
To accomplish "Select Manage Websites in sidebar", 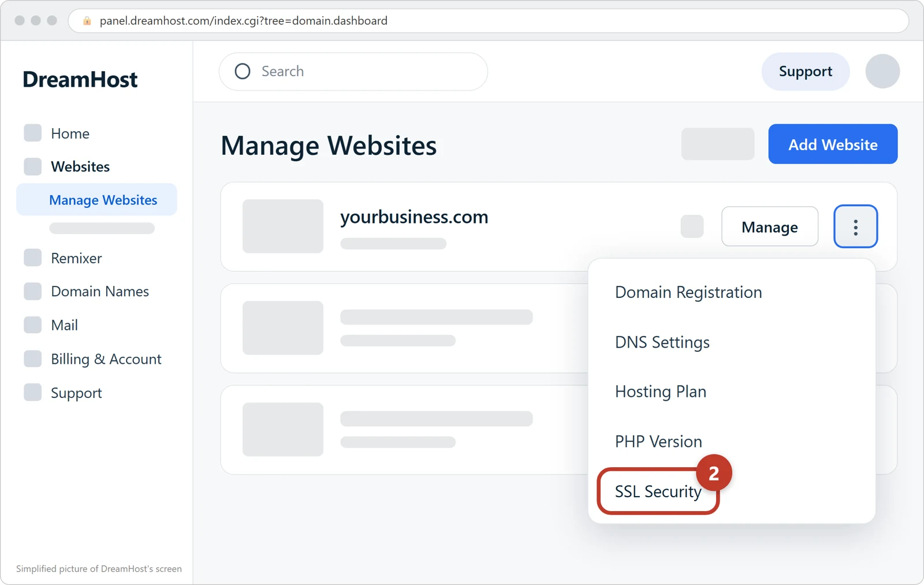I will click(97, 200).
